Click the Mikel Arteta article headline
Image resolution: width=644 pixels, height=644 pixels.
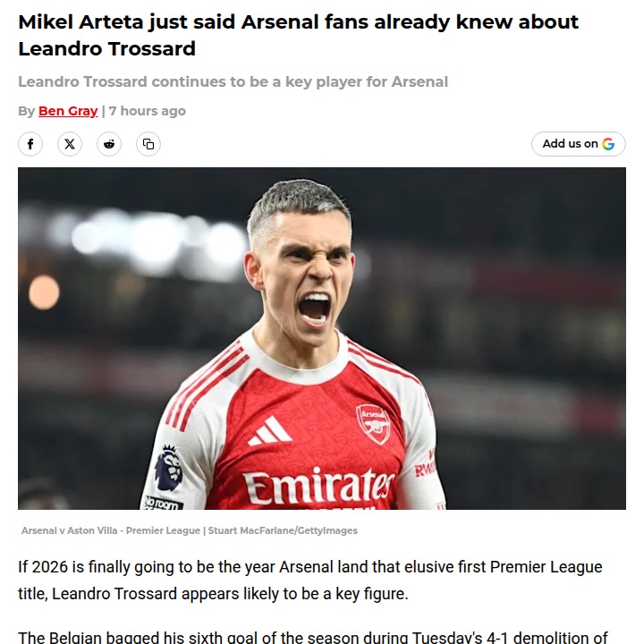pos(298,34)
